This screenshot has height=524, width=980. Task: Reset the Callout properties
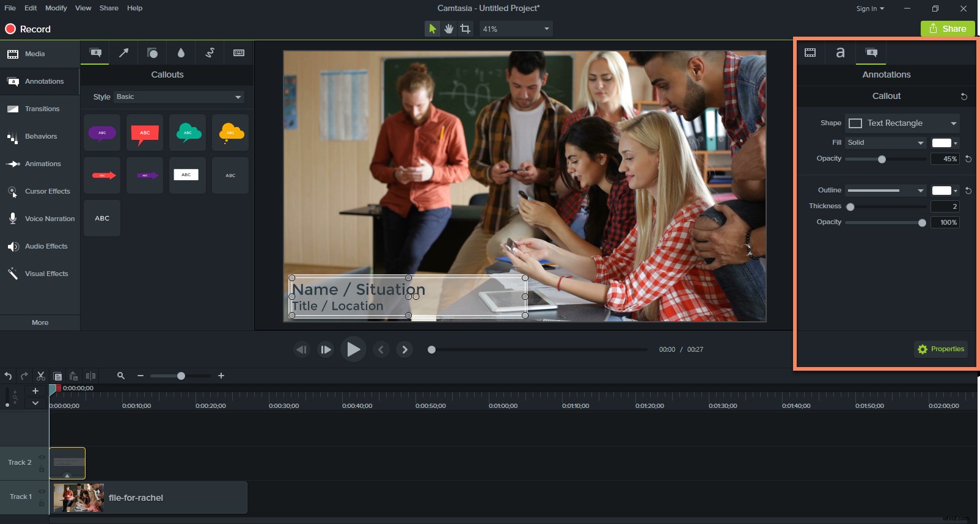pos(964,96)
